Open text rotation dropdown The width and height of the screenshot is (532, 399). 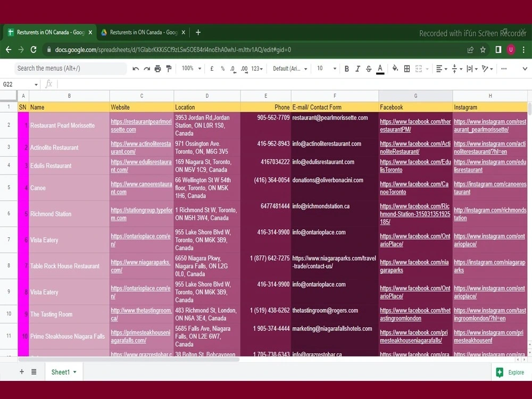[x=487, y=69]
